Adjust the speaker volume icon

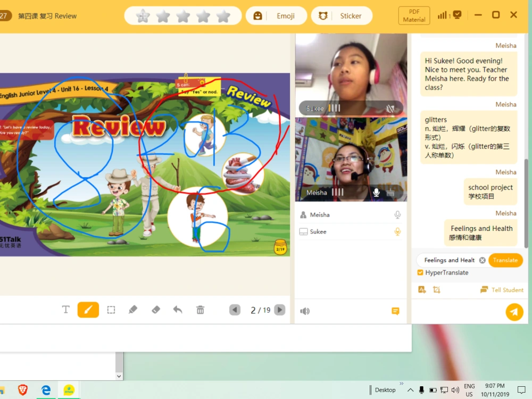click(x=305, y=311)
